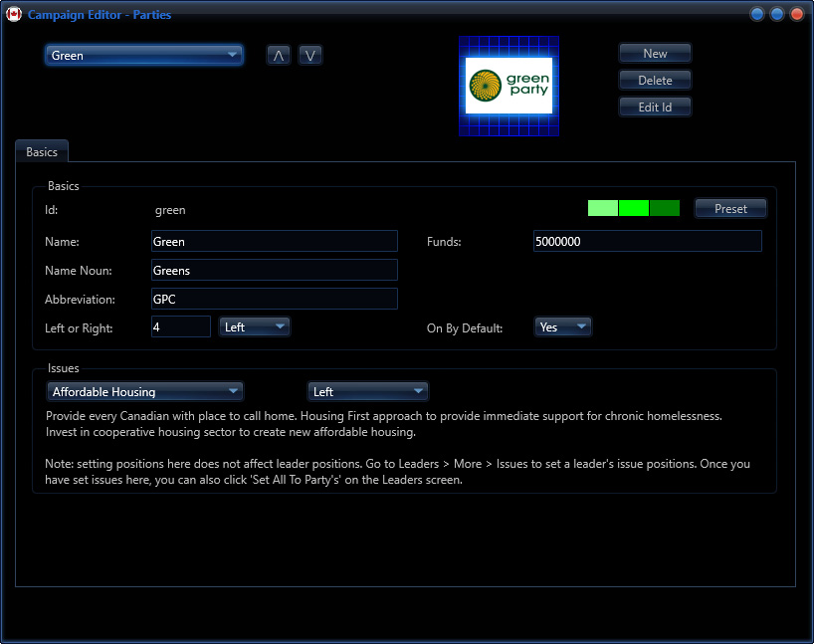Click the maximize window button
814x644 pixels.
pyautogui.click(x=777, y=14)
